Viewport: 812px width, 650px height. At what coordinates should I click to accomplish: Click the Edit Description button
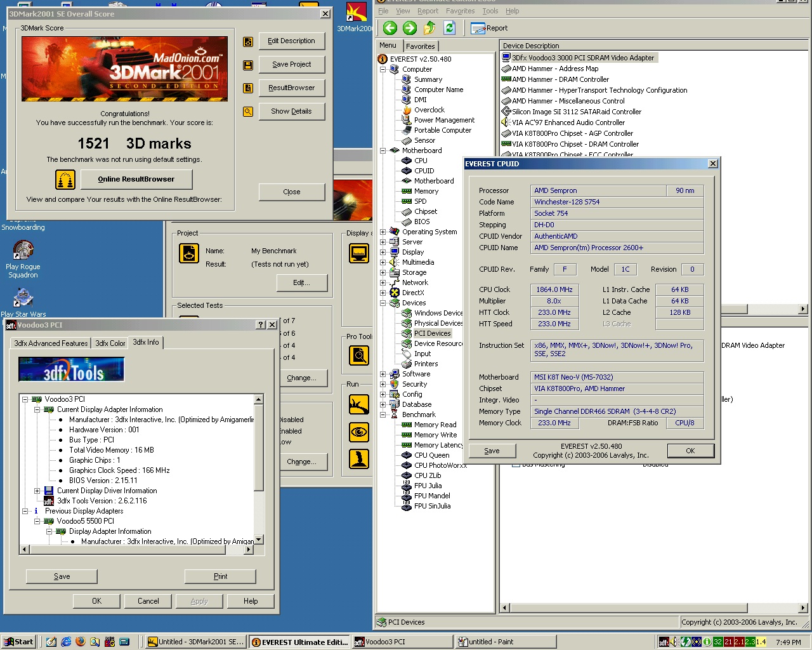(x=291, y=41)
